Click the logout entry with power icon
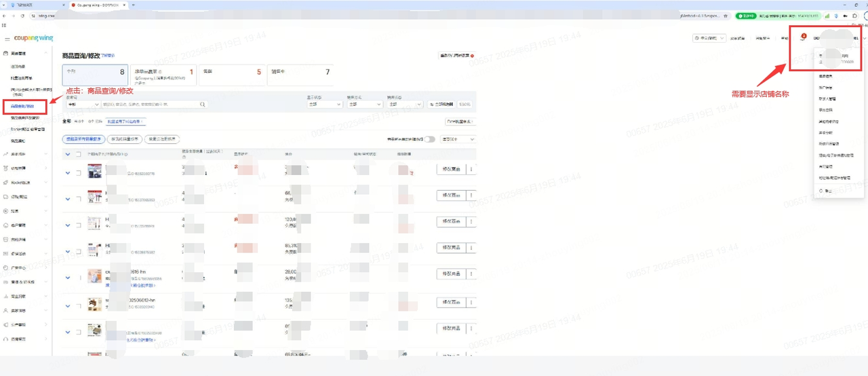 point(825,191)
